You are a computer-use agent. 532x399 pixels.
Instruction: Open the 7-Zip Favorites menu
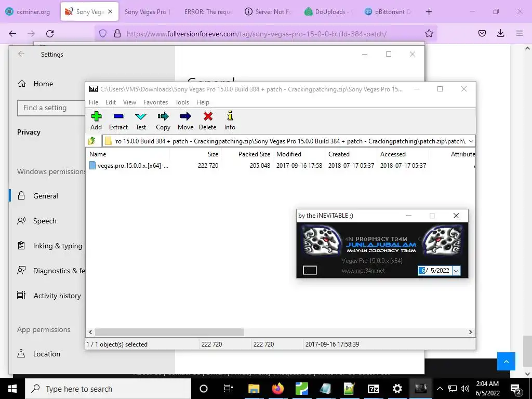click(x=155, y=102)
